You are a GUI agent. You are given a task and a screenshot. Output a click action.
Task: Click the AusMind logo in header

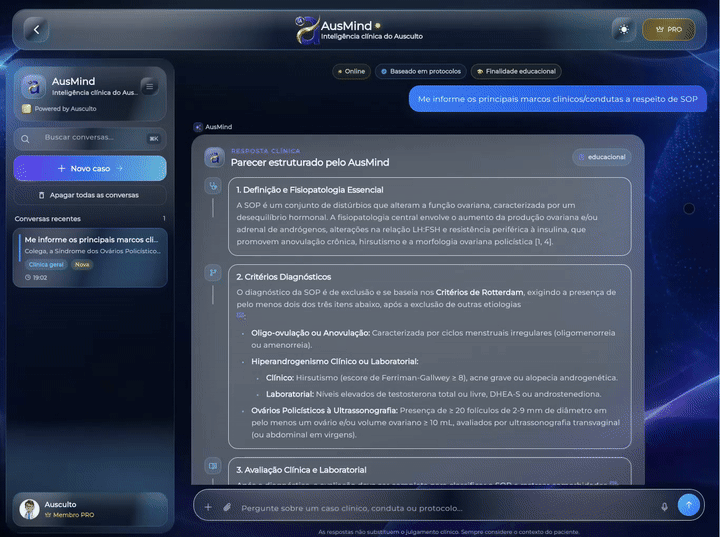click(308, 30)
